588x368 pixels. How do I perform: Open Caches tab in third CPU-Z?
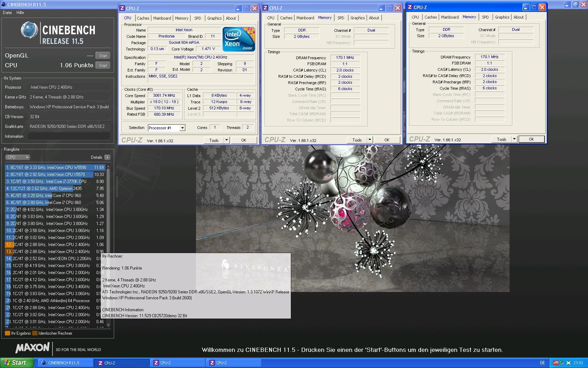431,17
